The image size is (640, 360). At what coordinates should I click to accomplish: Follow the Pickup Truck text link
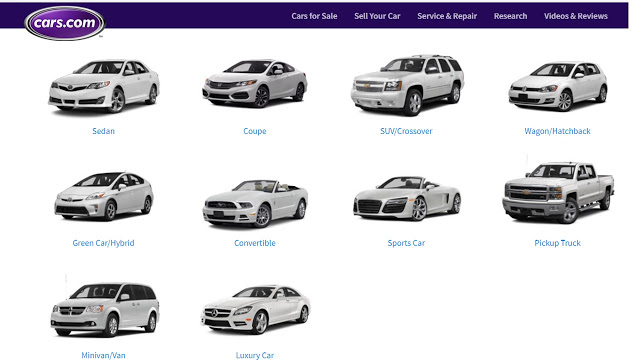558,243
